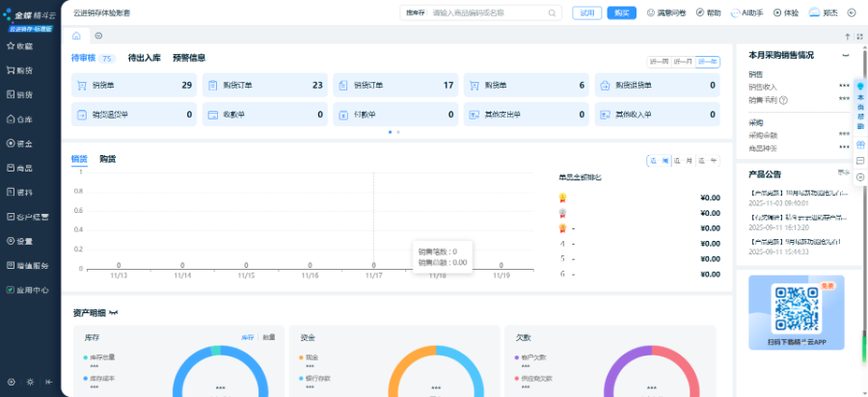Image resolution: width=868 pixels, height=397 pixels.
Task: Click the search magnifier icon
Action: click(553, 13)
